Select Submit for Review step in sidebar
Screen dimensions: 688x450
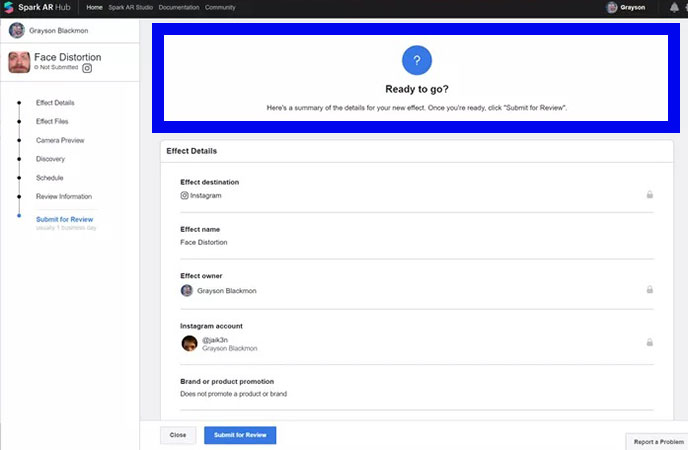tap(64, 219)
